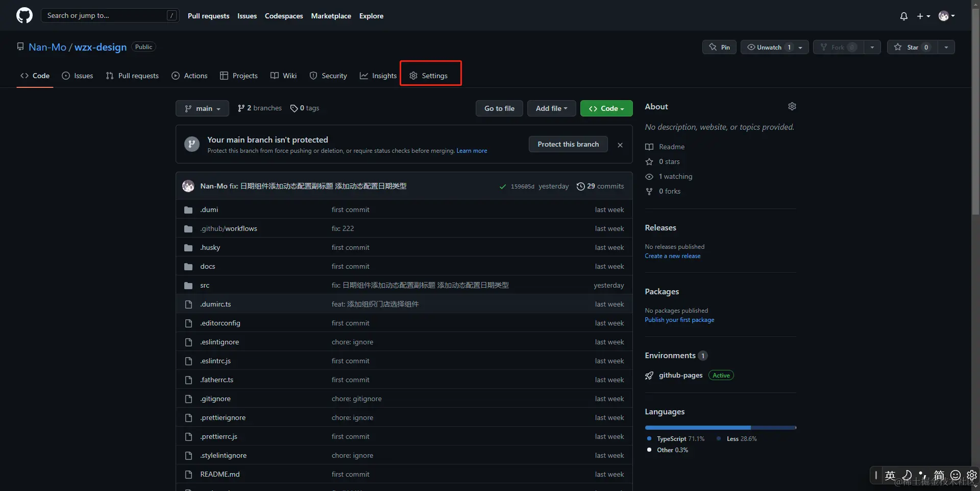Expand the Star lists dropdown arrow
The width and height of the screenshot is (980, 491).
[946, 47]
